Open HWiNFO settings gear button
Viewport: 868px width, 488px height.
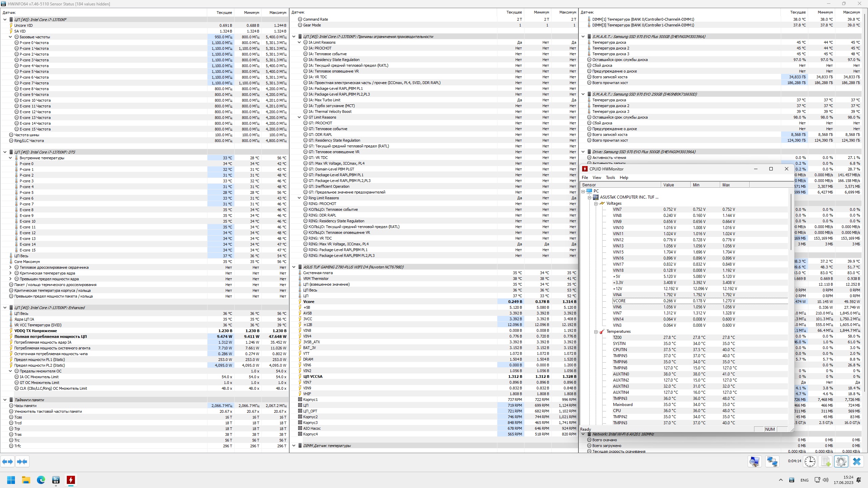[841, 462]
